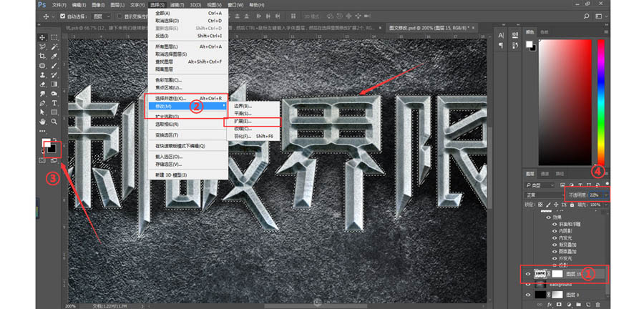The height and width of the screenshot is (309, 644).
Task: Select the Pen tool
Action: (x=42, y=103)
